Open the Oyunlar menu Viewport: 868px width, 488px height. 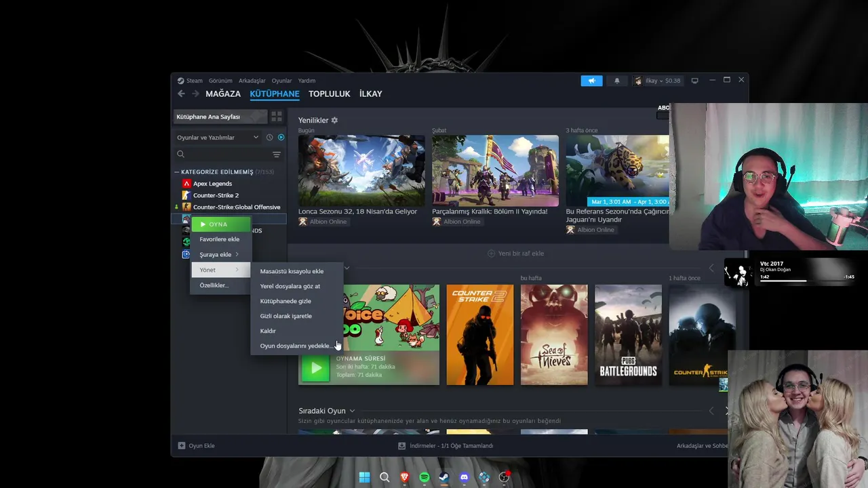click(281, 81)
